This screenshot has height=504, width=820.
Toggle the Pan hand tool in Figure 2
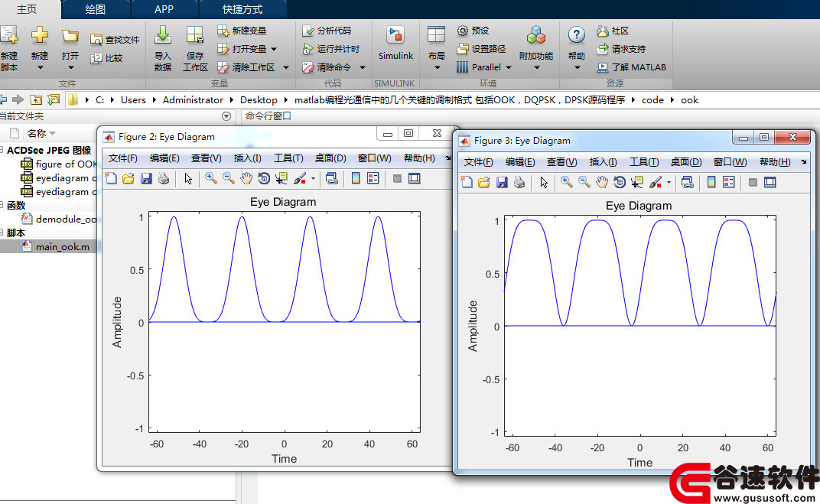246,179
